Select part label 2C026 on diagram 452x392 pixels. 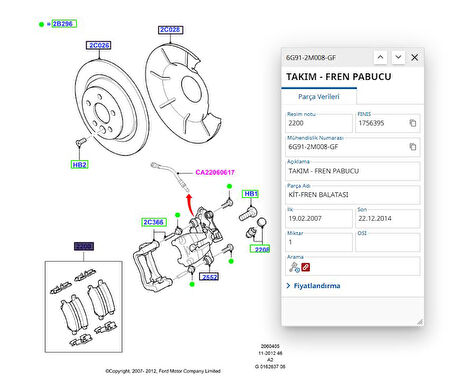99,45
